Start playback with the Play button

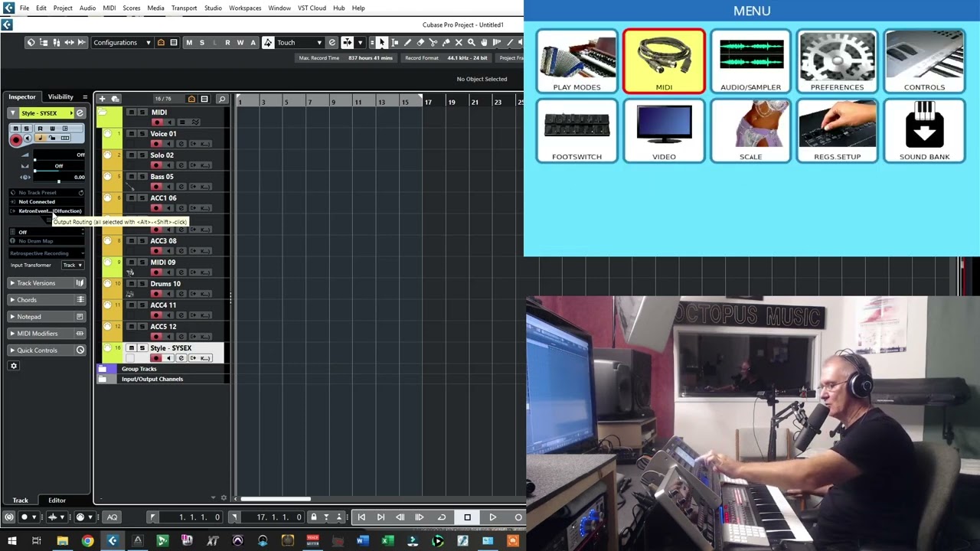coord(492,517)
